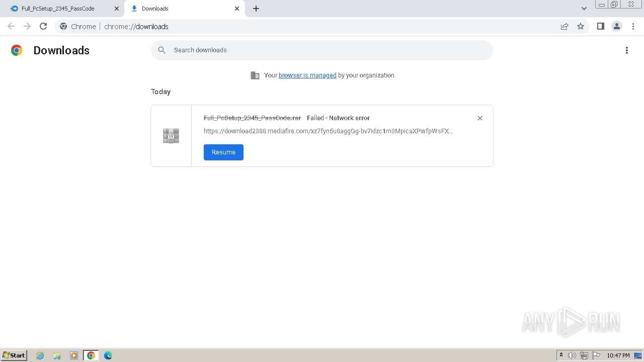This screenshot has width=644, height=362.
Task: Go forward to next page
Action: [27, 26]
